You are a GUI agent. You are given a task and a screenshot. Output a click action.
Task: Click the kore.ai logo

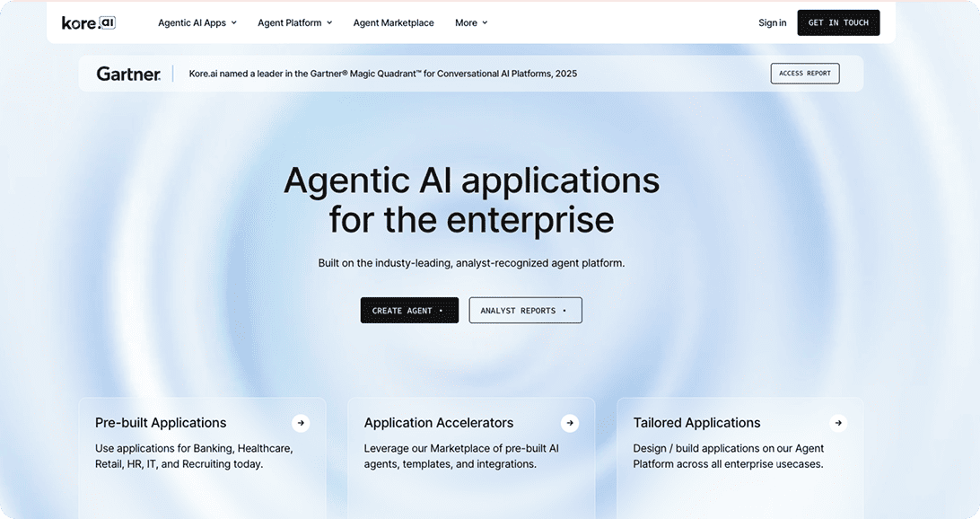pyautogui.click(x=90, y=22)
